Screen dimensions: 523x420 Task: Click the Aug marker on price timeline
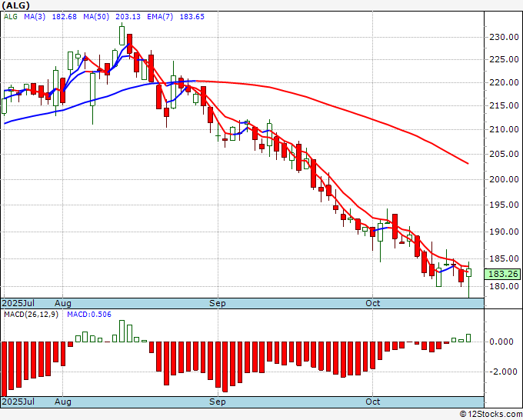pos(63,303)
